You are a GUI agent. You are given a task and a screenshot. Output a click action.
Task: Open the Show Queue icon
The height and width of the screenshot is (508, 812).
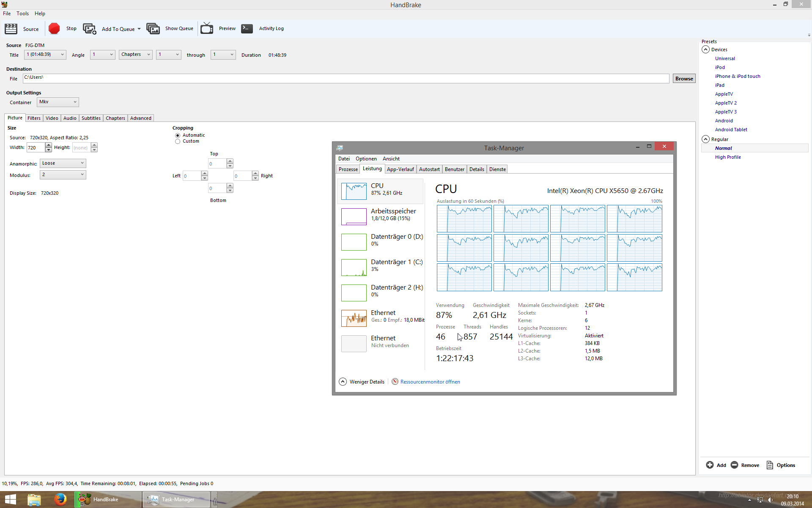coord(153,29)
